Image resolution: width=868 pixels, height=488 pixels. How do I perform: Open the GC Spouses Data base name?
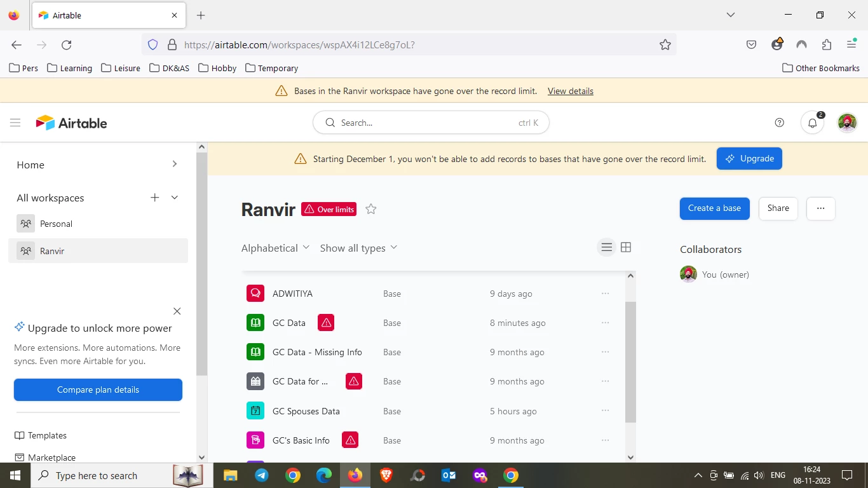[x=306, y=411]
